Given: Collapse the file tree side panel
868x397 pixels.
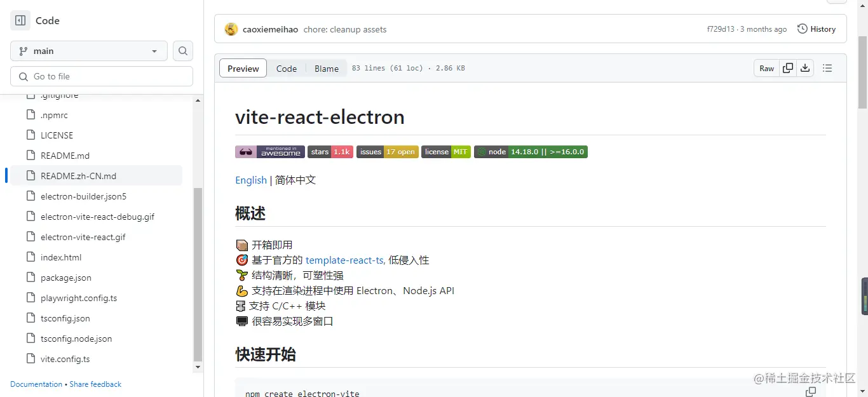Looking at the screenshot, I should (20, 20).
